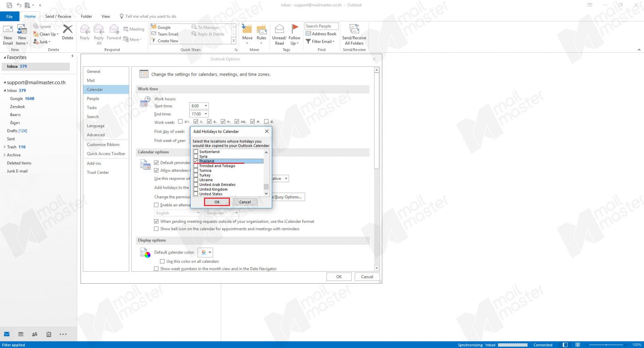
Task: Open the View ribbon tab
Action: click(x=106, y=16)
